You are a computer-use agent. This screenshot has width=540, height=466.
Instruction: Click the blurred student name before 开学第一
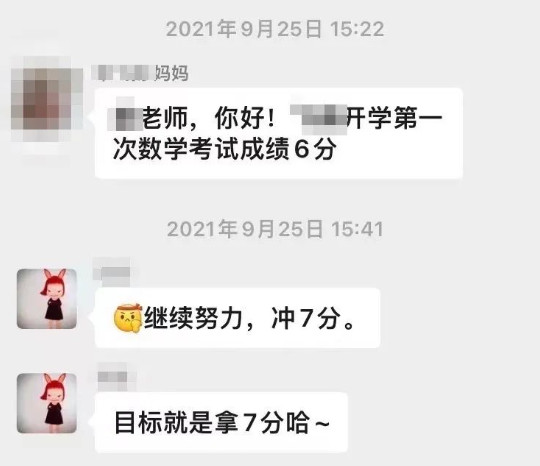319,119
